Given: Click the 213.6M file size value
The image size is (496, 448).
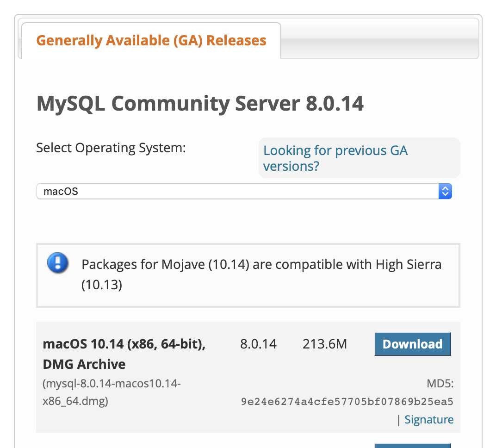Looking at the screenshot, I should (x=324, y=344).
